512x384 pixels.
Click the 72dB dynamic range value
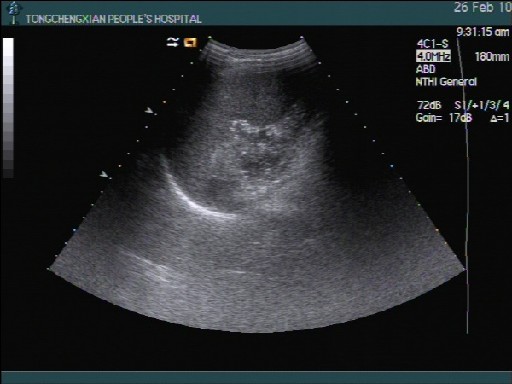click(x=429, y=105)
